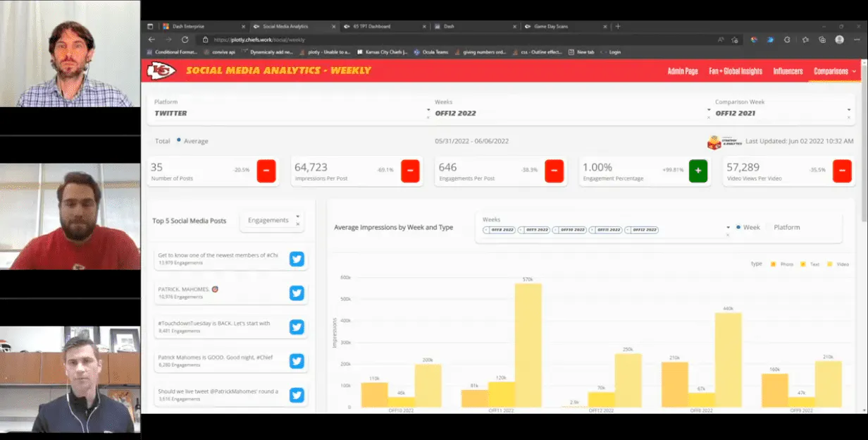The width and height of the screenshot is (868, 440).
Task: Switch to the Dash Enterprise browser tab
Action: pyautogui.click(x=203, y=26)
